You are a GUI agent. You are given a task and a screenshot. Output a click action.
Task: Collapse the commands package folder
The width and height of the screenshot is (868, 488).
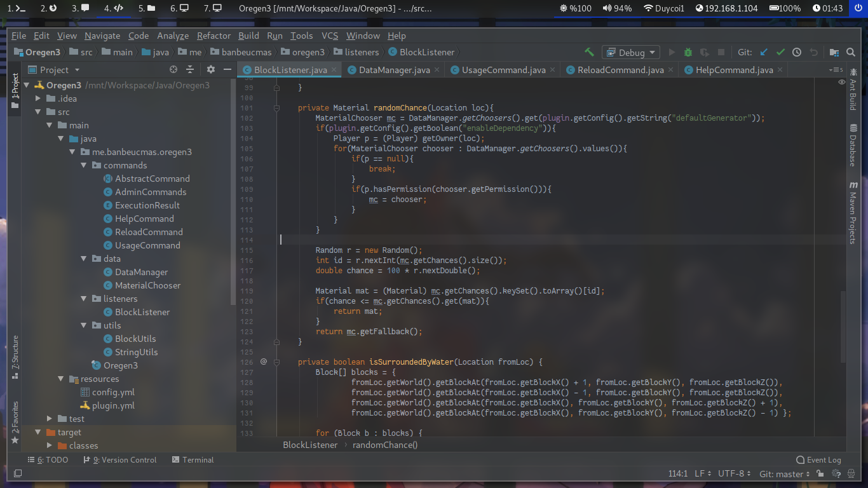[x=85, y=165]
